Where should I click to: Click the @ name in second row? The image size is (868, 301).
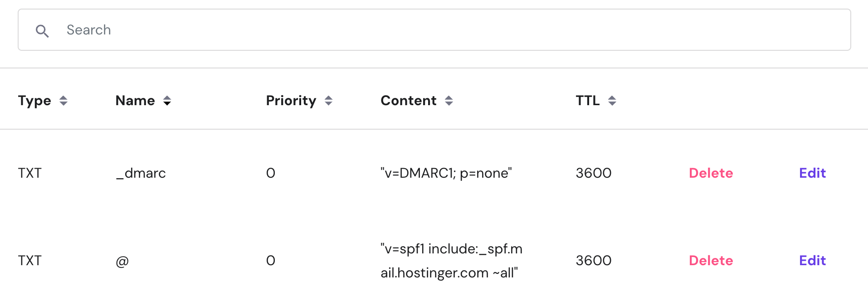tap(122, 261)
